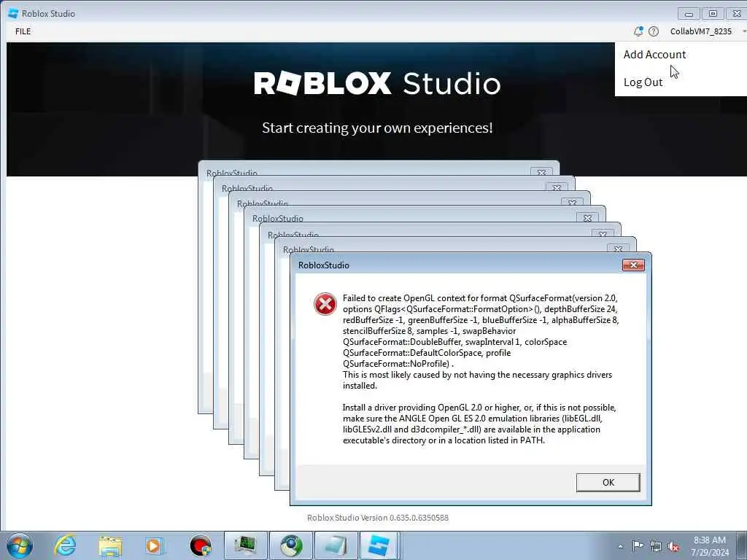The height and width of the screenshot is (560, 747).
Task: Close the fifth stacked RobloxStudio dialog
Action: [603, 234]
